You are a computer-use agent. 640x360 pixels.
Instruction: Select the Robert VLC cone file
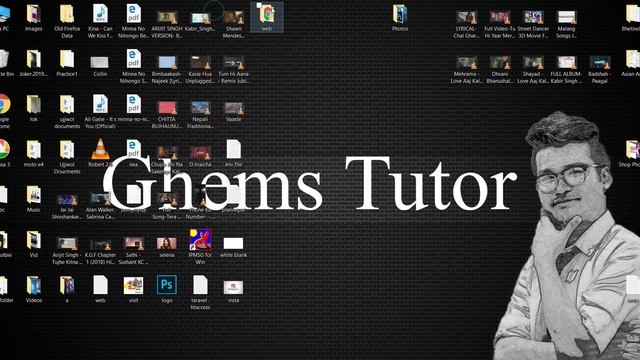[100, 149]
